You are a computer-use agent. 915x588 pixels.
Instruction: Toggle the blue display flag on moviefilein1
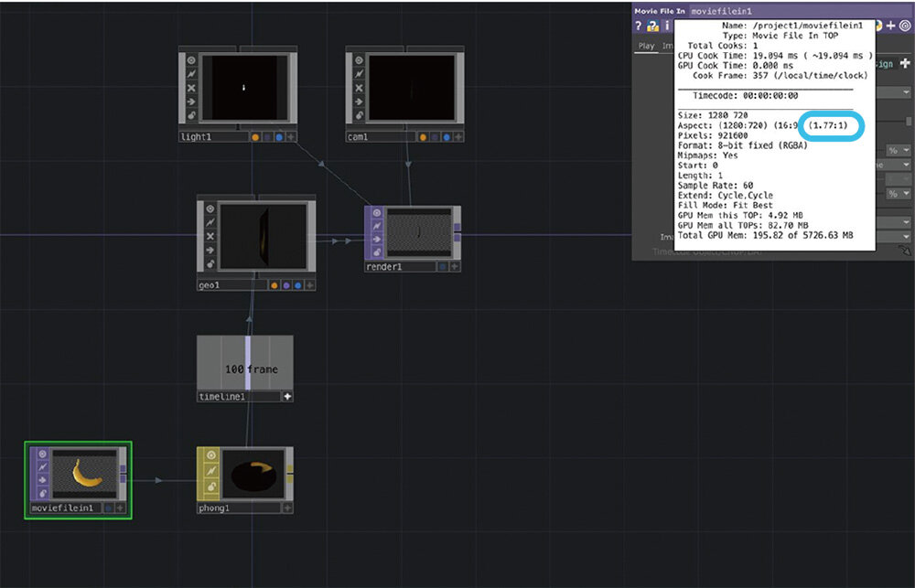point(107,508)
